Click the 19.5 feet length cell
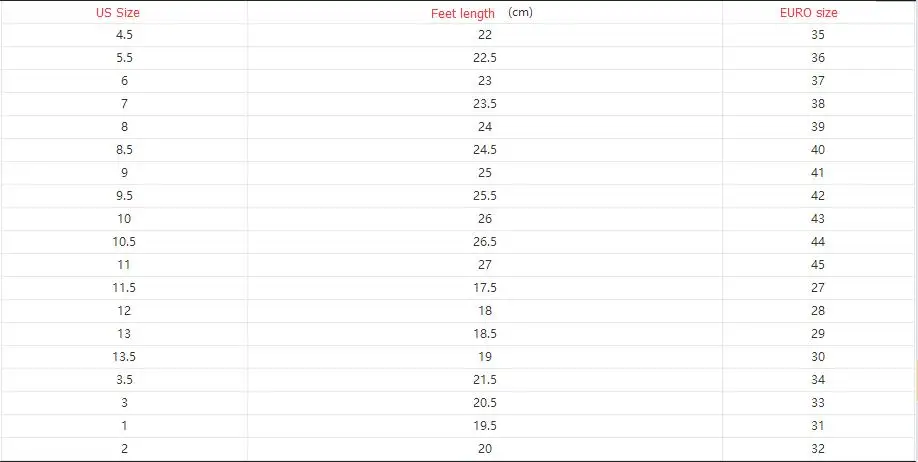The width and height of the screenshot is (918, 462). tap(485, 426)
